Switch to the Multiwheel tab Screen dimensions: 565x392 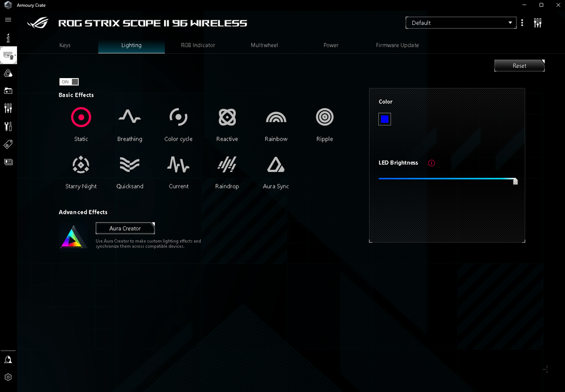[264, 45]
